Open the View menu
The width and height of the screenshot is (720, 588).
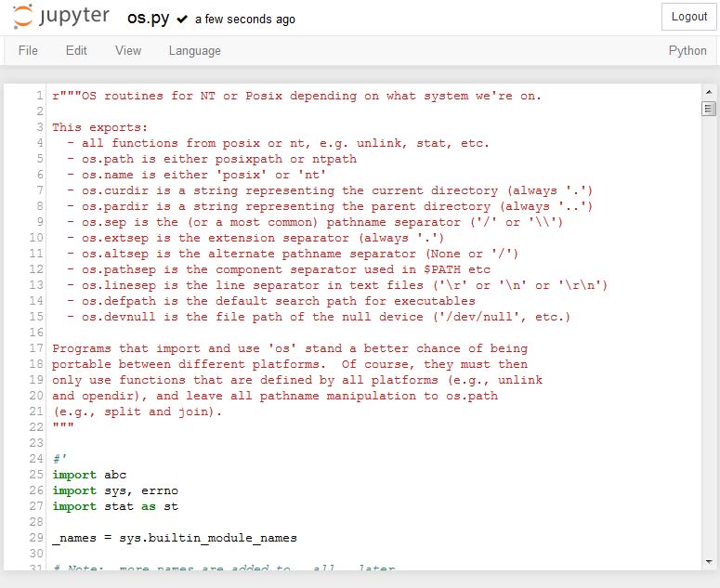coord(128,50)
